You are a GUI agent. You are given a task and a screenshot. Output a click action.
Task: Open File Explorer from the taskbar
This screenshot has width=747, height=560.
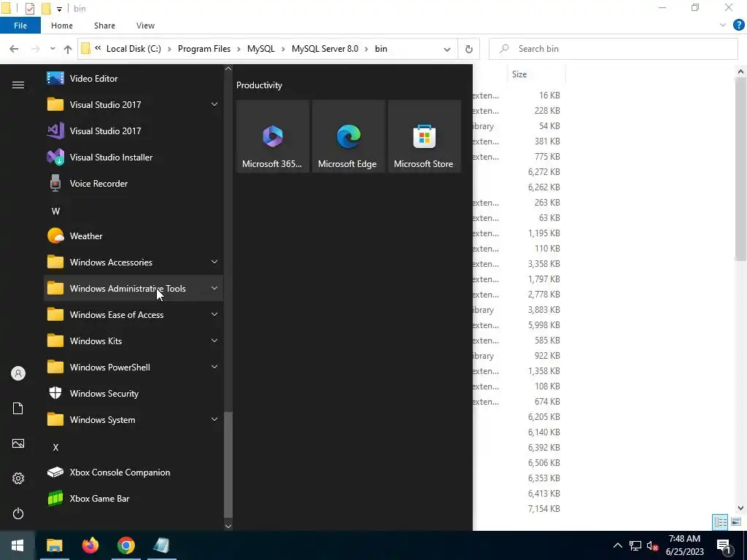54,545
